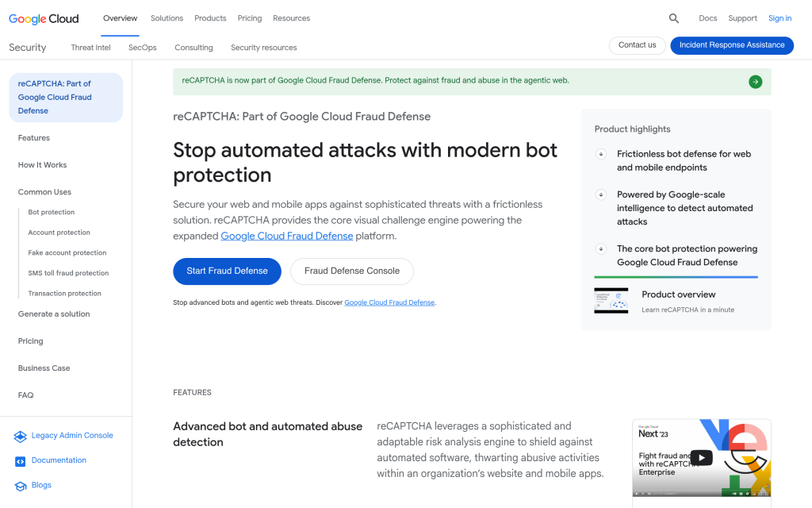Select SecOps tab
The image size is (812, 508).
tap(143, 47)
